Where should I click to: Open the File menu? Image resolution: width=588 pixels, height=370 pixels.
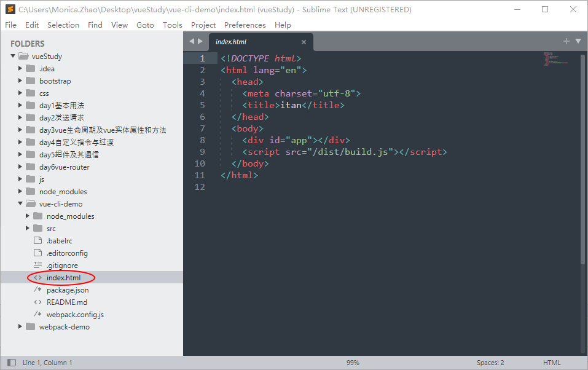(x=10, y=25)
